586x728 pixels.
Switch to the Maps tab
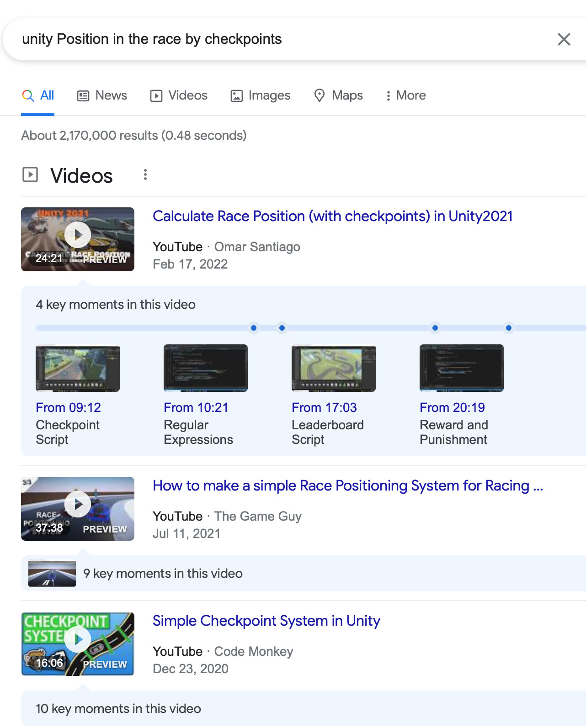pos(338,95)
